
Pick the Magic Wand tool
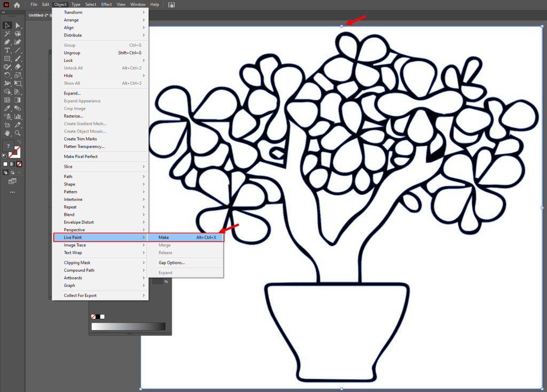[x=7, y=34]
